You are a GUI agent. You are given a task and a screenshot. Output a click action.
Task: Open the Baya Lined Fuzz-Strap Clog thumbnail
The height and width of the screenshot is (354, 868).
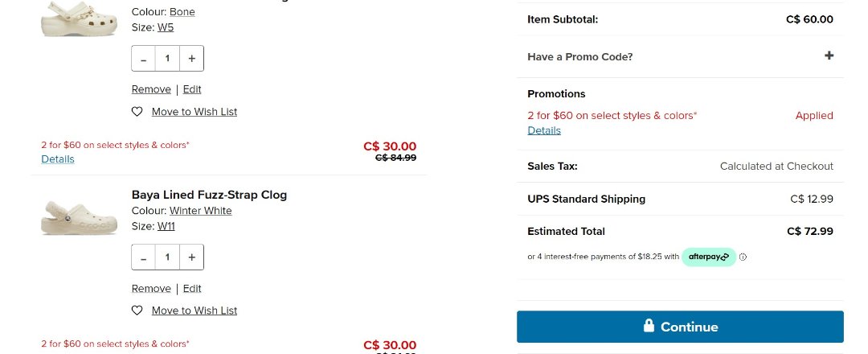click(x=68, y=217)
